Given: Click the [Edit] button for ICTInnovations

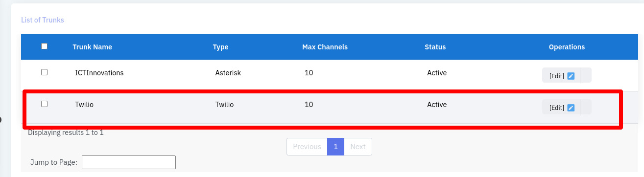Looking at the screenshot, I should pos(561,76).
